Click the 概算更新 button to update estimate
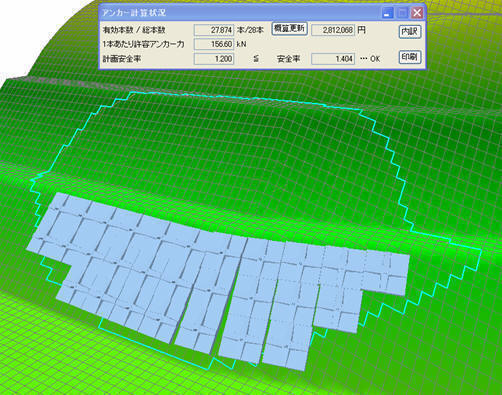 click(x=289, y=29)
